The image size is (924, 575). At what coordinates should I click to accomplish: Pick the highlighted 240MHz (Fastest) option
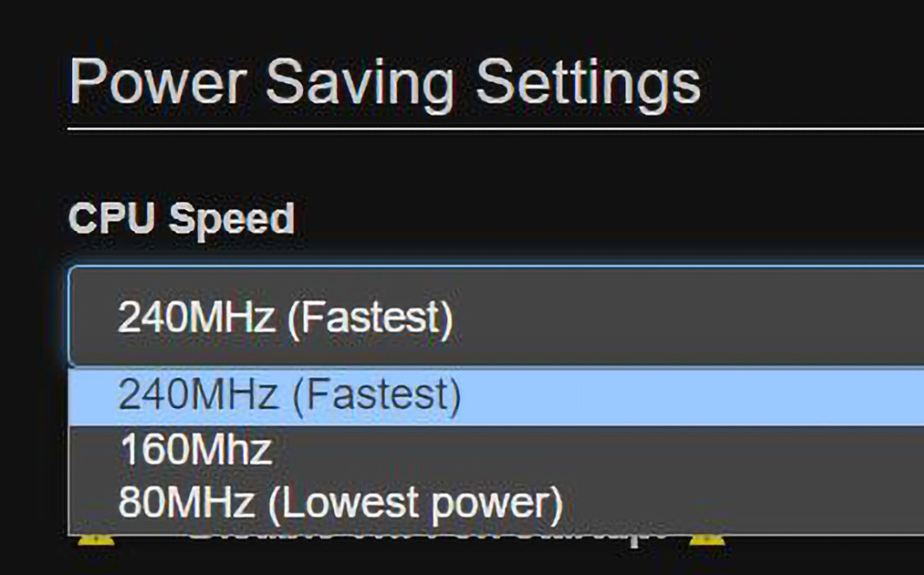[290, 396]
